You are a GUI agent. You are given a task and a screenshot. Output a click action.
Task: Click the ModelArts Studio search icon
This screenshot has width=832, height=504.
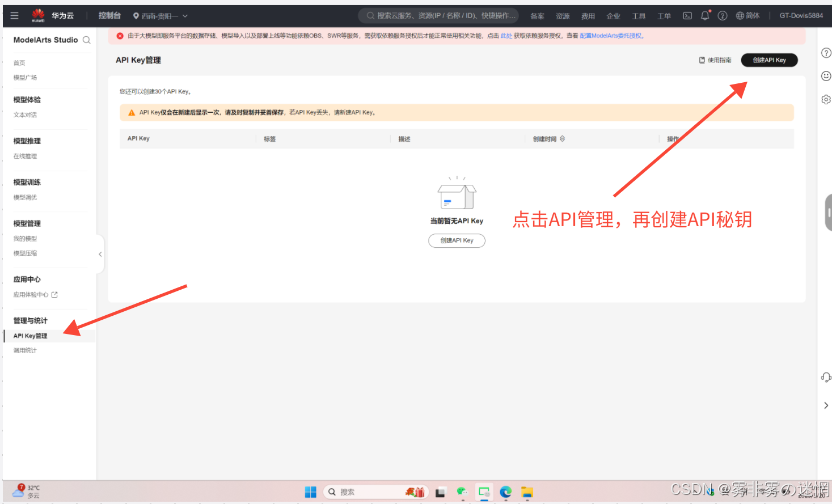(x=87, y=40)
